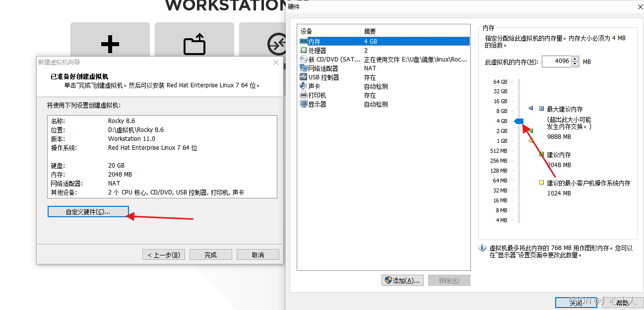Open the 新 CD/DVD (SATA) device settings
The width and height of the screenshot is (644, 310).
point(327,59)
